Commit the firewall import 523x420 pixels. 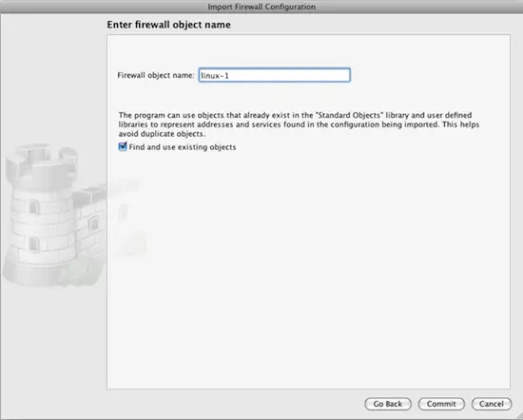(441, 404)
